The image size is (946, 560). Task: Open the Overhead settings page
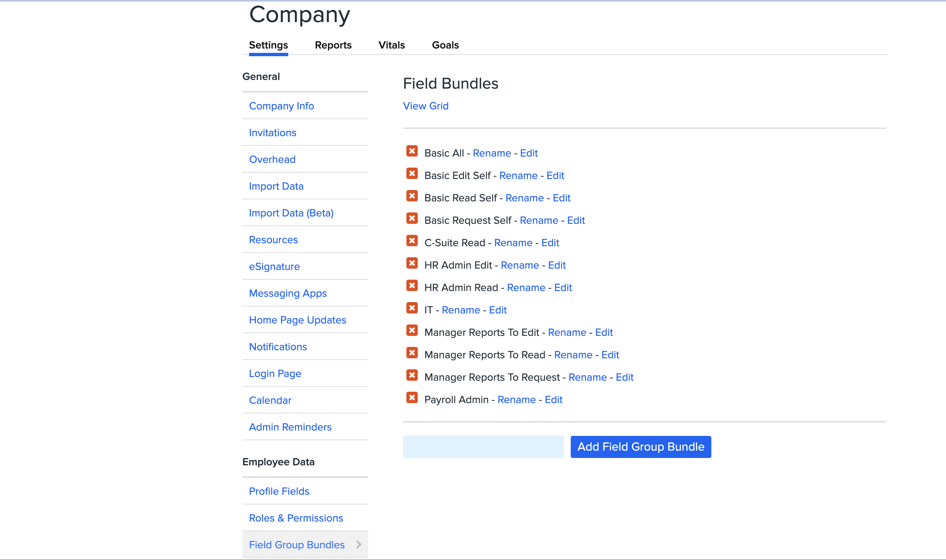(x=272, y=160)
